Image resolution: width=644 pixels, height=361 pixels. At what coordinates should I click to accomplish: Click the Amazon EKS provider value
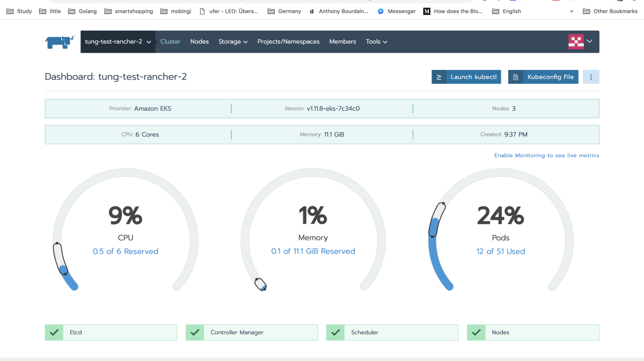click(152, 109)
